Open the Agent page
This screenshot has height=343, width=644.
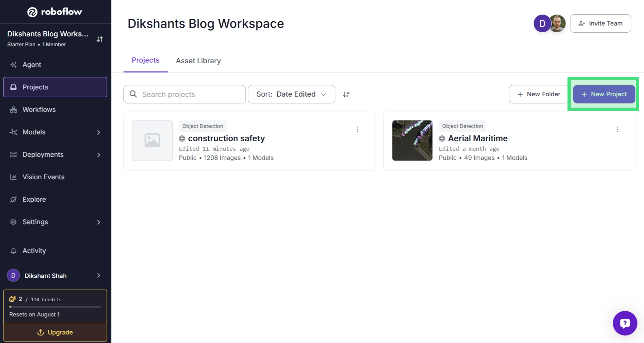click(55, 65)
